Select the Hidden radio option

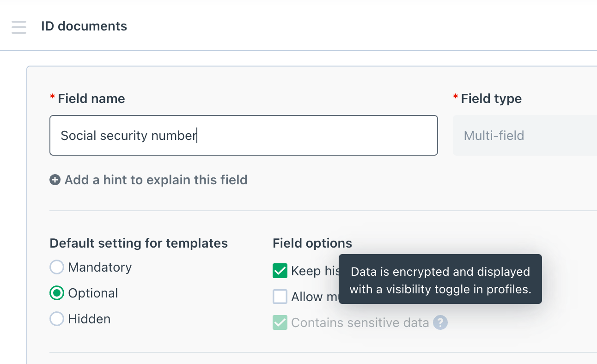(x=57, y=319)
